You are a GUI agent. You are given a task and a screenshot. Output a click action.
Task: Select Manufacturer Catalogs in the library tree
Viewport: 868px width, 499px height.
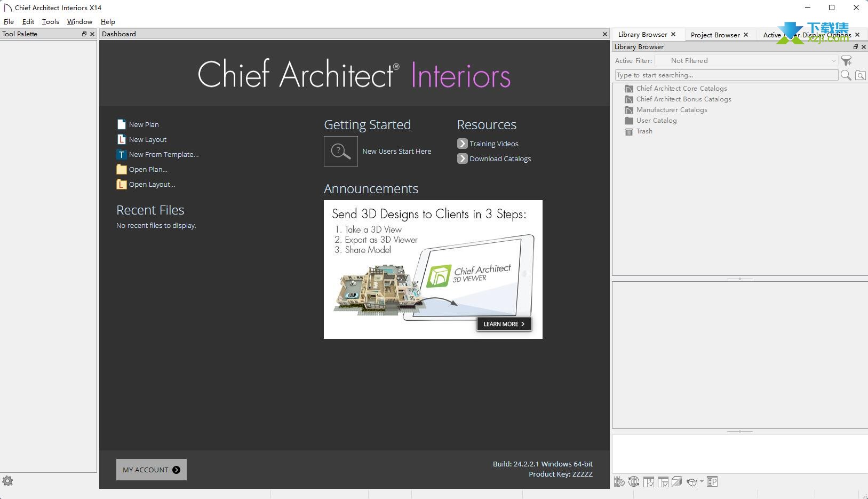coord(672,110)
